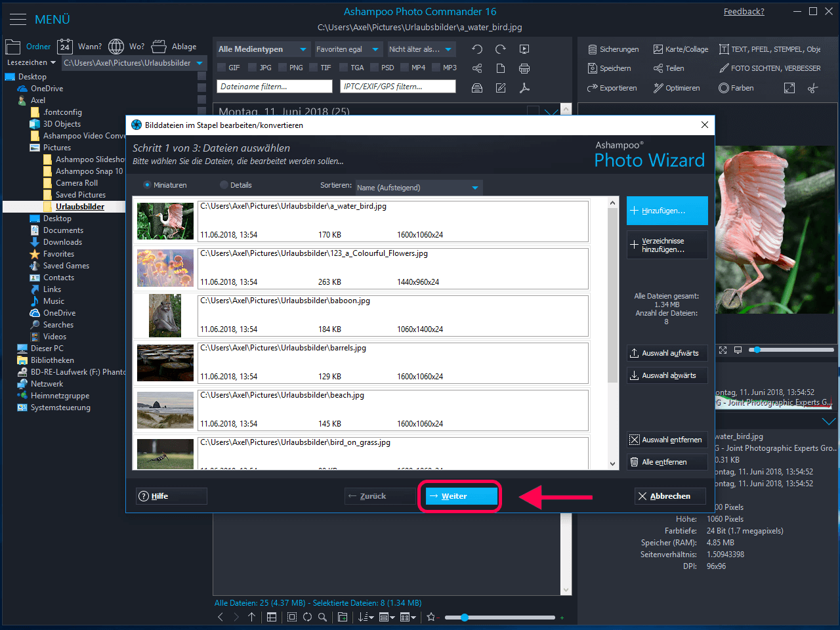Click the Hinzufügen... button
The width and height of the screenshot is (840, 630).
point(667,211)
